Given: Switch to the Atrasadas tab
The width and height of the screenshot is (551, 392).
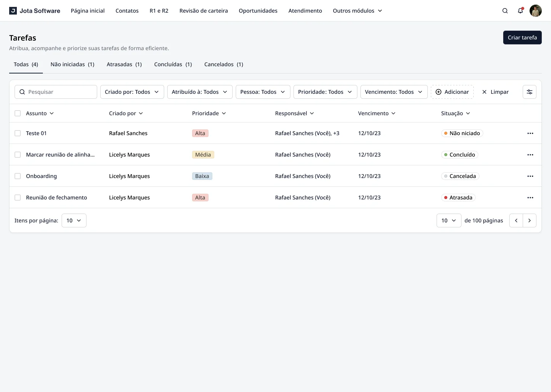Looking at the screenshot, I should [124, 64].
